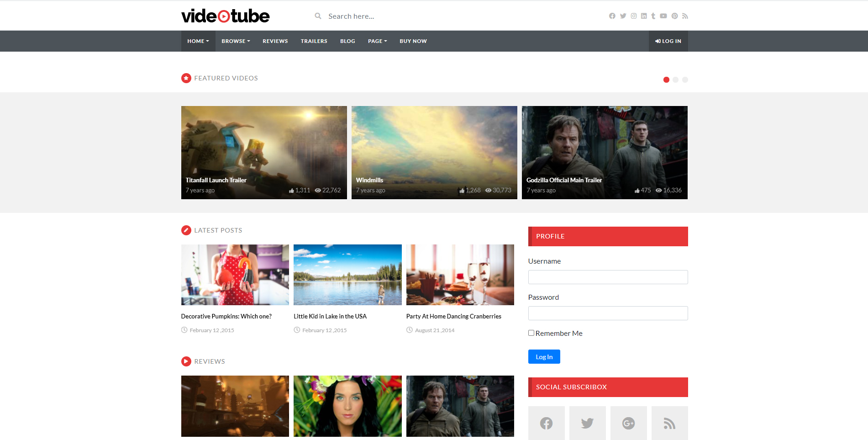The height and width of the screenshot is (440, 868).
Task: Open the RSS feed icon in the header
Action: (x=685, y=16)
